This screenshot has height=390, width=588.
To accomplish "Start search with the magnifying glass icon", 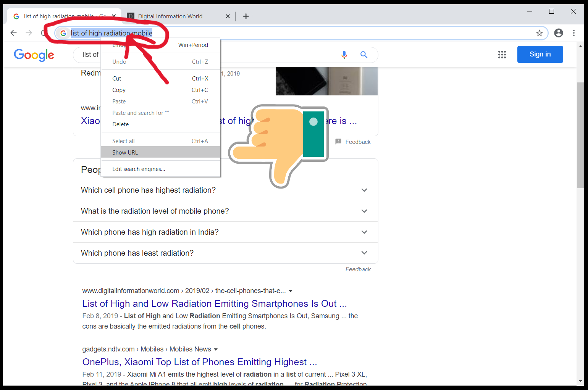I will (x=363, y=55).
